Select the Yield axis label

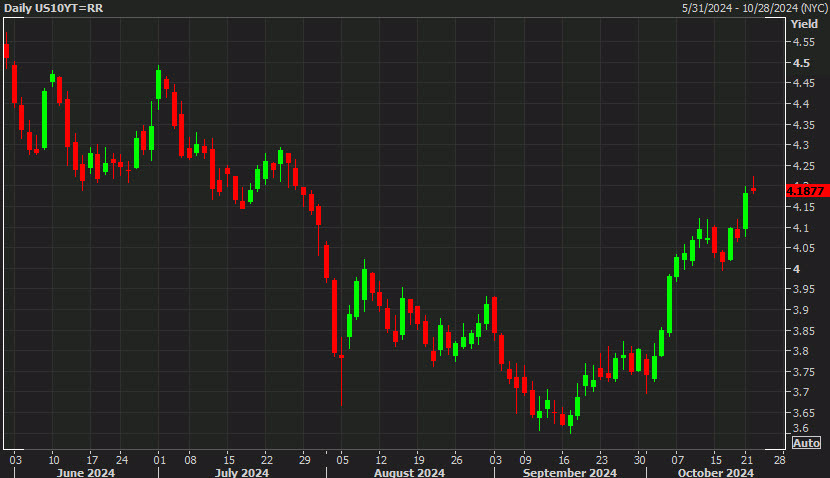pyautogui.click(x=804, y=23)
